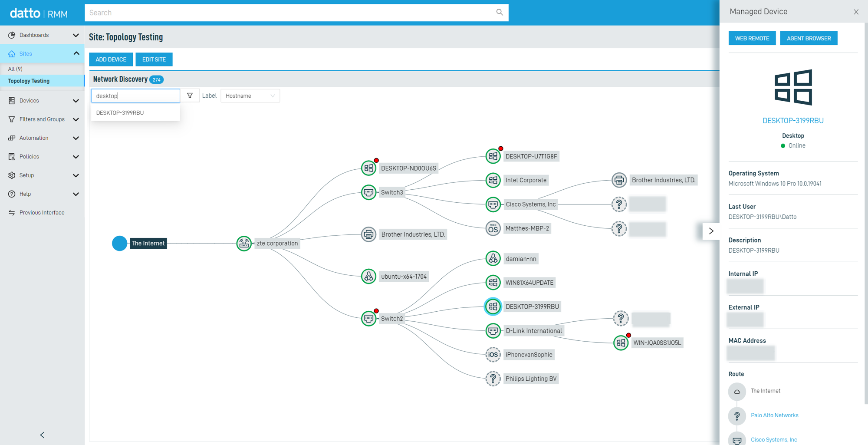Screen dimensions: 868x445
Task: Open the topology filter funnel icon
Action: point(190,96)
